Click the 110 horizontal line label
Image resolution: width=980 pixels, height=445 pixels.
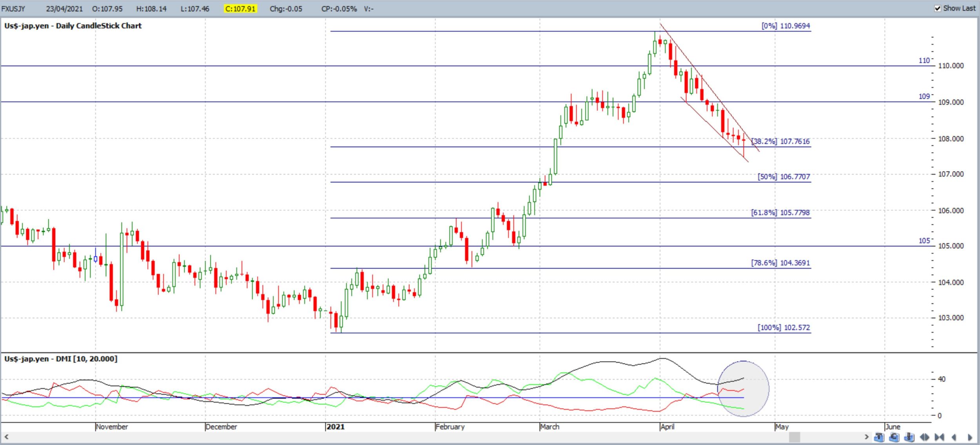924,61
